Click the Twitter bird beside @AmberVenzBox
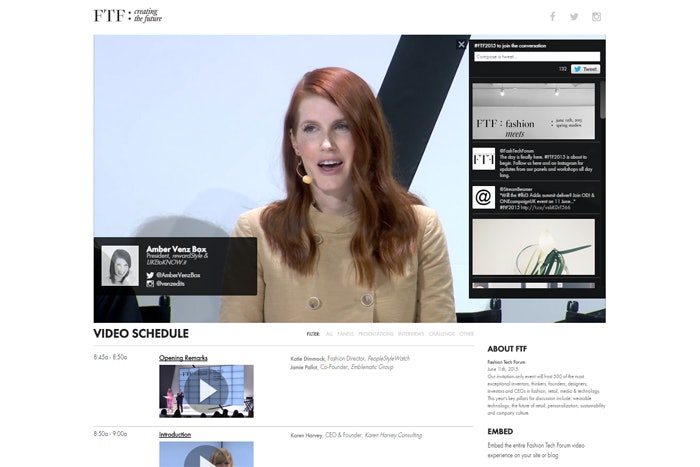Screen dimensions: 700x467 pos(151,274)
